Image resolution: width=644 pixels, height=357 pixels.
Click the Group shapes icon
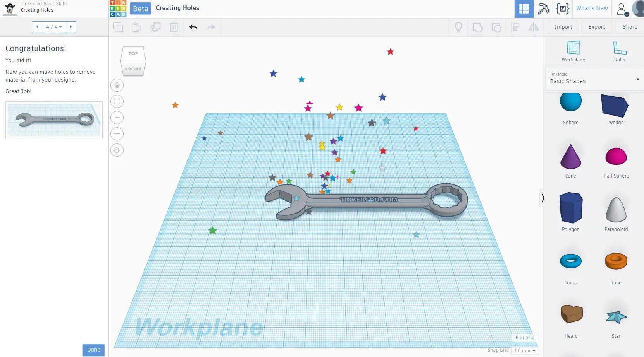tap(477, 27)
